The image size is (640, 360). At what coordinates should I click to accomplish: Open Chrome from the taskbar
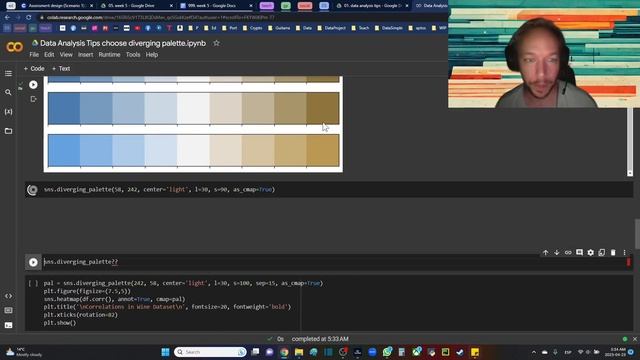[x=284, y=352]
